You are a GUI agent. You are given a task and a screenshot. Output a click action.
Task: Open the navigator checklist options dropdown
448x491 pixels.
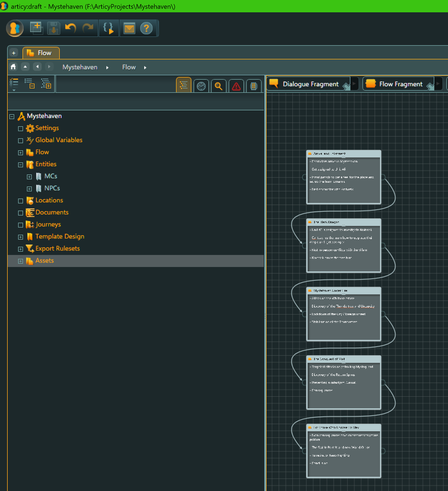click(14, 84)
